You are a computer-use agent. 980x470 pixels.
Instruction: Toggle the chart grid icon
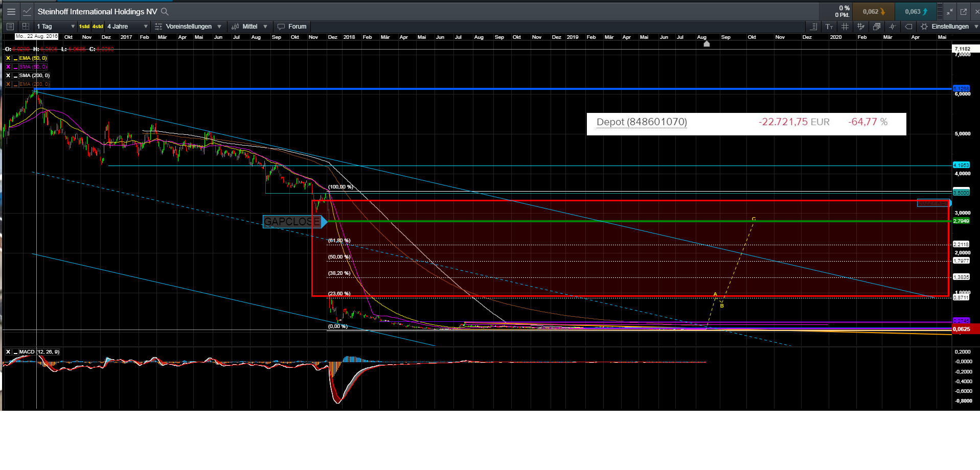coord(845,27)
